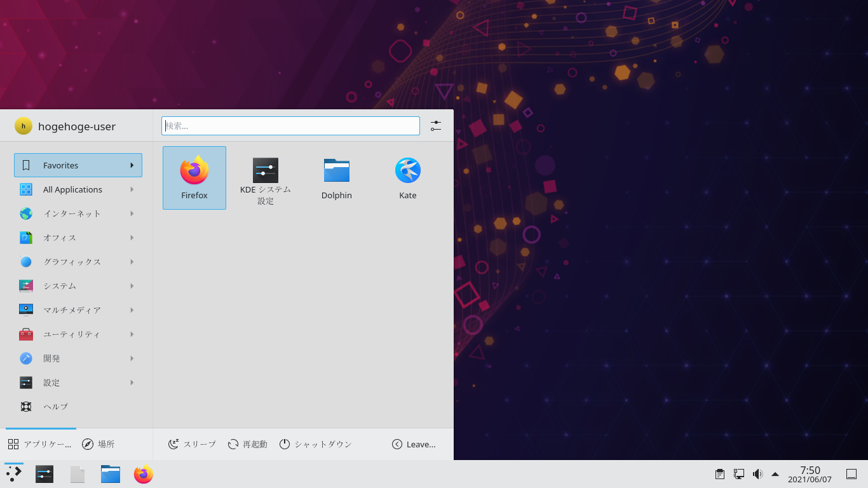Expand arrow beside オフィス

[132, 238]
